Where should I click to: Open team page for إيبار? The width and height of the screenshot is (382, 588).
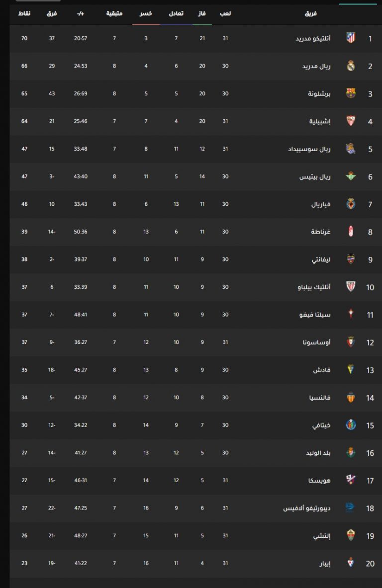point(325,563)
